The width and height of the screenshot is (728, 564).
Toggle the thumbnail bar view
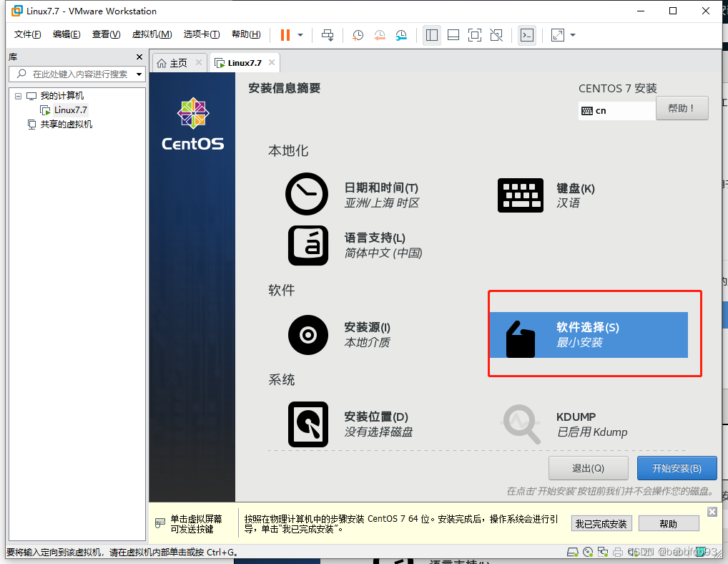[453, 35]
